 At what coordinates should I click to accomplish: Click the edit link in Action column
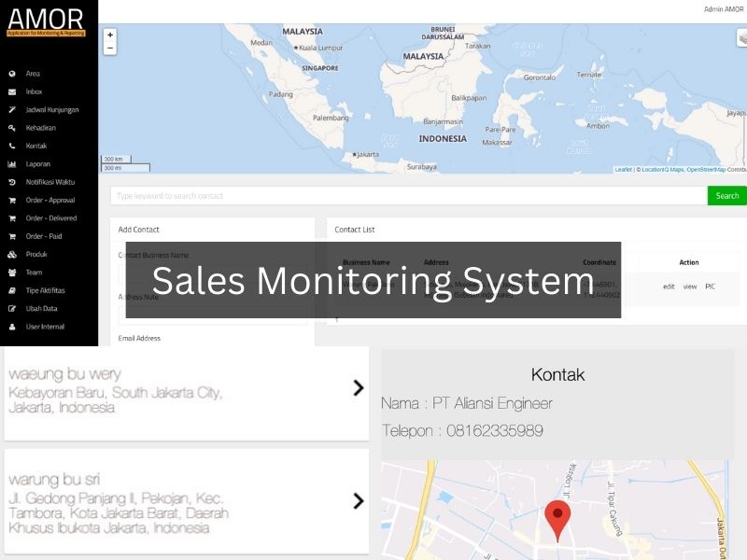click(669, 287)
